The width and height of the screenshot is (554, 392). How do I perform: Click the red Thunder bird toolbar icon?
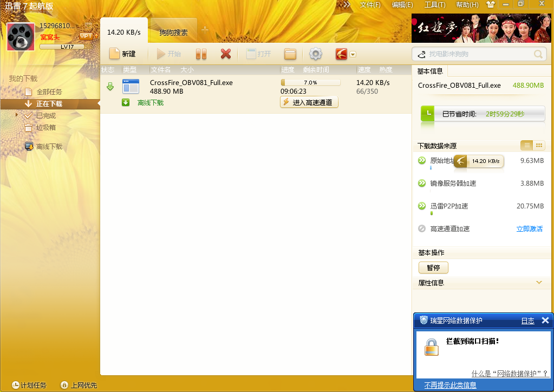341,54
